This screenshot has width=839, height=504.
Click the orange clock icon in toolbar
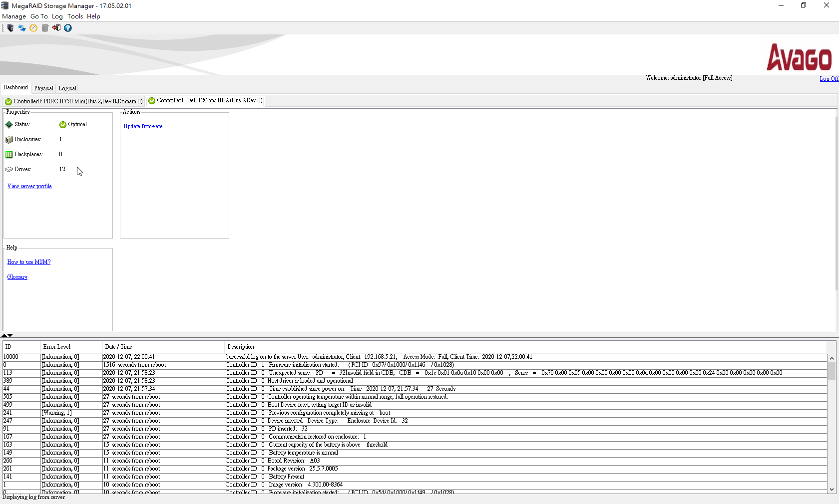(x=33, y=28)
